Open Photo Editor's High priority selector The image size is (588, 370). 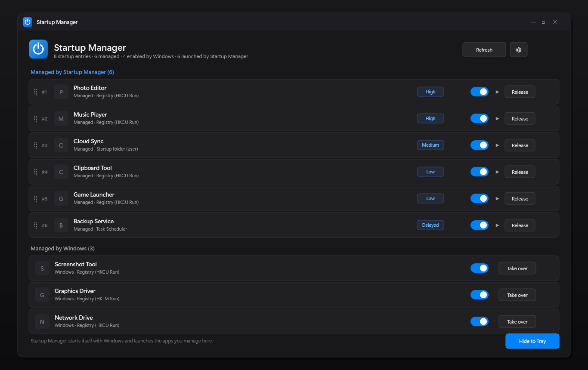point(430,92)
